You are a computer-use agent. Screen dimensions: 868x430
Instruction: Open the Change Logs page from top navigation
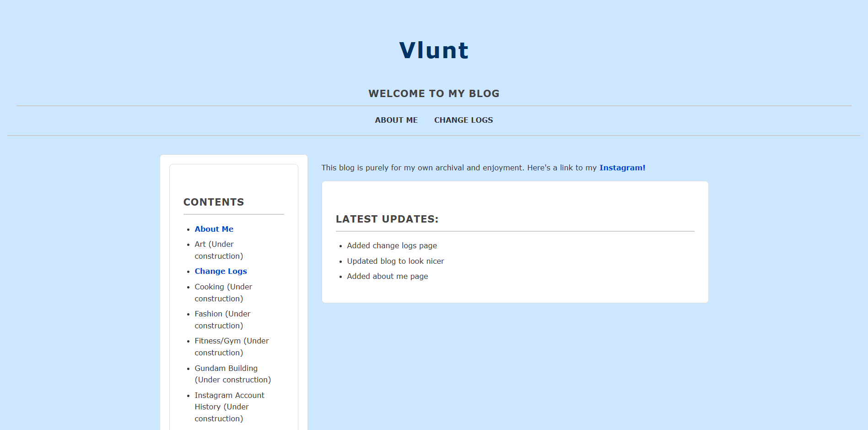click(x=463, y=120)
